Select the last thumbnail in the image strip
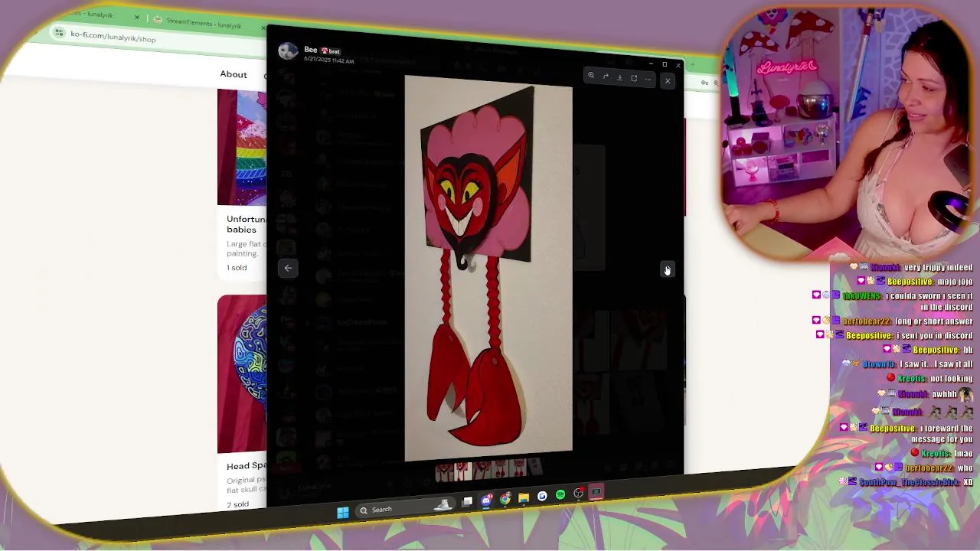The image size is (980, 551). [535, 466]
